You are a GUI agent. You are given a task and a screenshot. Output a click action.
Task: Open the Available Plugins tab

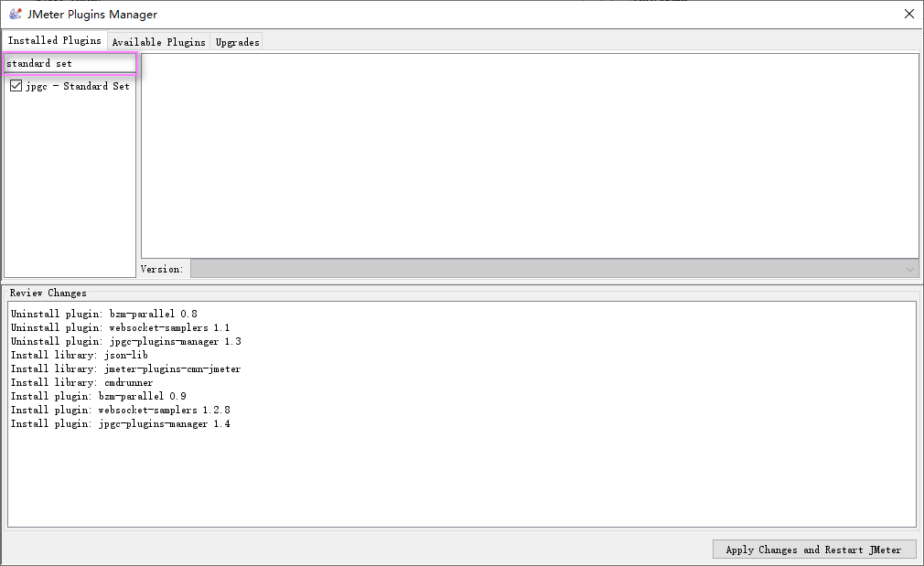(158, 42)
